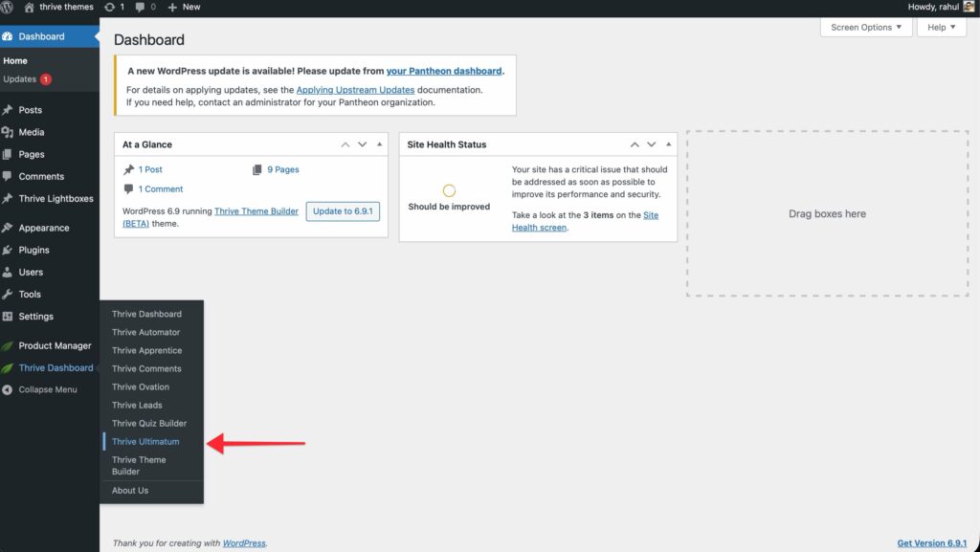The image size is (980, 552).
Task: Open Appearance in the sidebar
Action: click(x=43, y=228)
